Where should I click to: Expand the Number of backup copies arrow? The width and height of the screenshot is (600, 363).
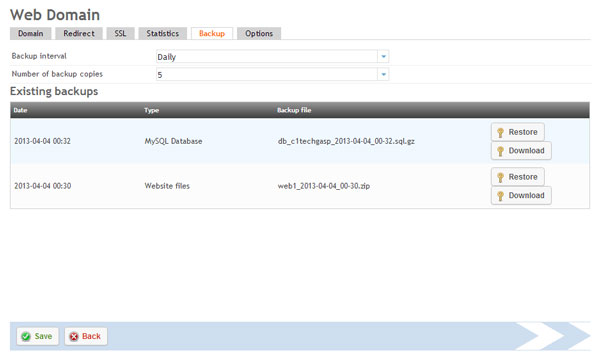click(x=383, y=75)
